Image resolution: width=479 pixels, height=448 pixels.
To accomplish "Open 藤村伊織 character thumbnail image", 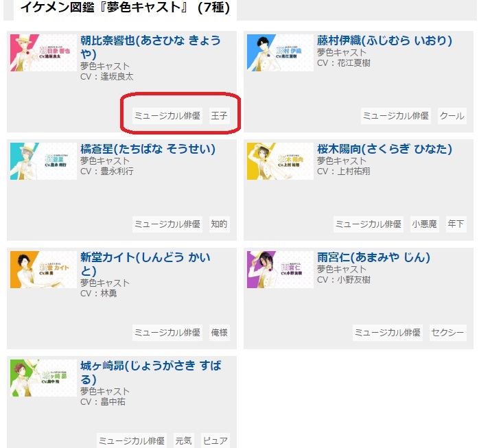I will 280,53.
